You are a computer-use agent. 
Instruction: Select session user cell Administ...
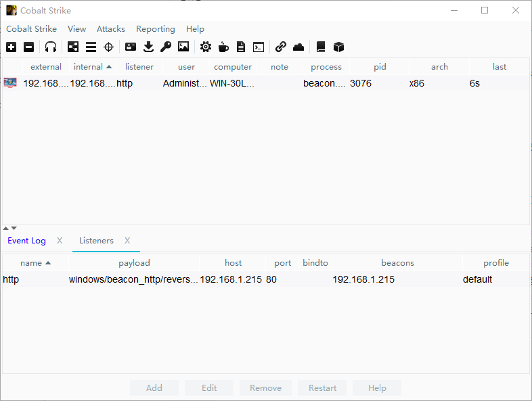pyautogui.click(x=185, y=83)
